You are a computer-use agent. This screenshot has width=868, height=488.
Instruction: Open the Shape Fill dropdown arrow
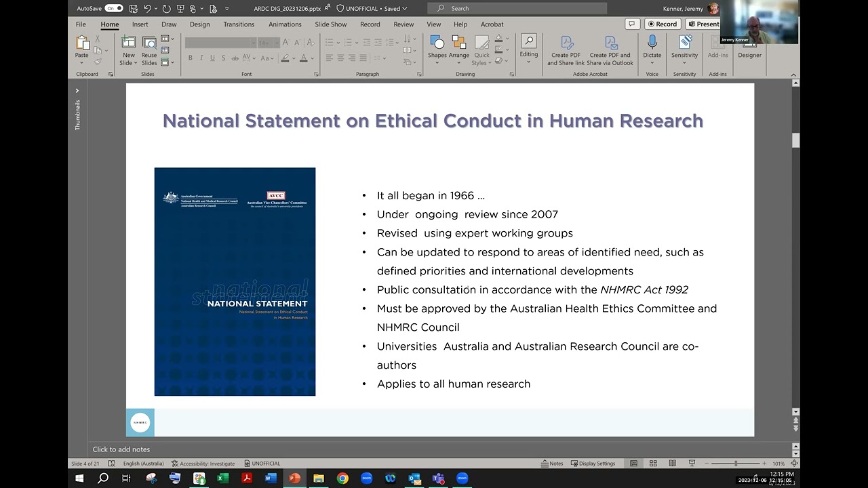(507, 39)
